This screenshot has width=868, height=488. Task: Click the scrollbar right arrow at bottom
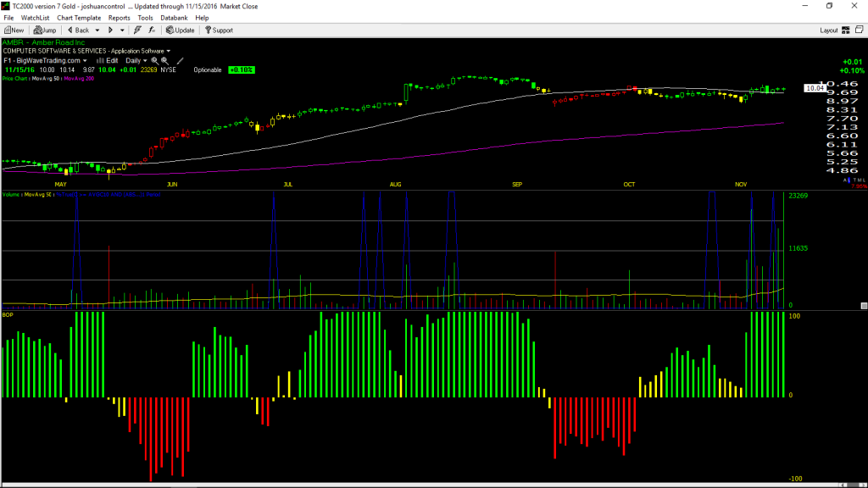pyautogui.click(x=864, y=485)
